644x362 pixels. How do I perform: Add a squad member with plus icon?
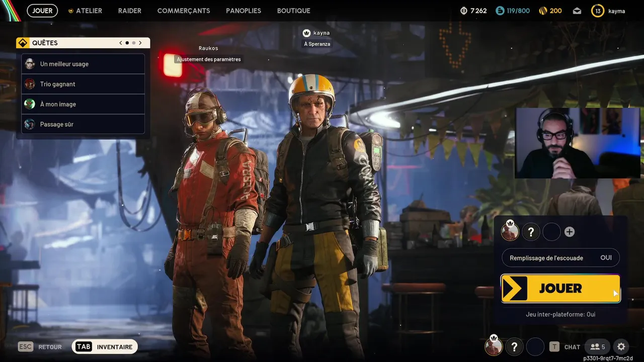[x=570, y=232]
